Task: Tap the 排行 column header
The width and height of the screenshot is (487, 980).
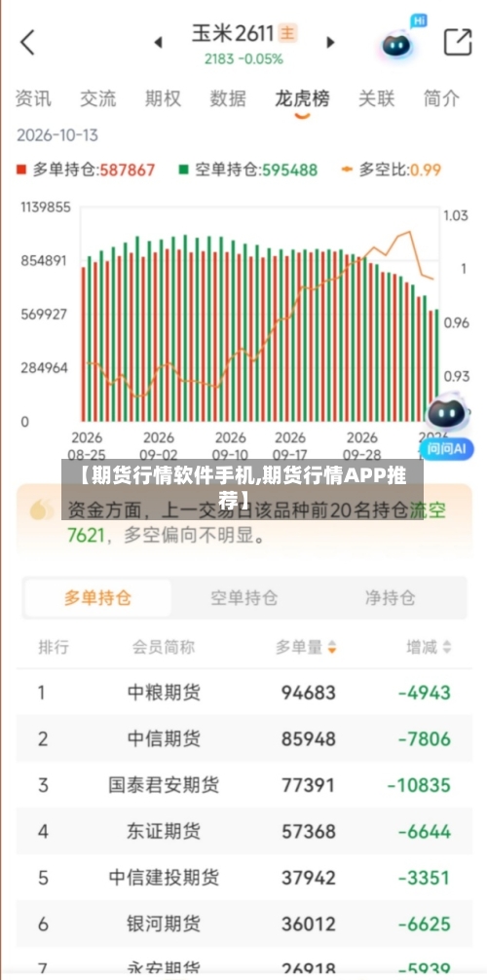Action: coord(54,647)
